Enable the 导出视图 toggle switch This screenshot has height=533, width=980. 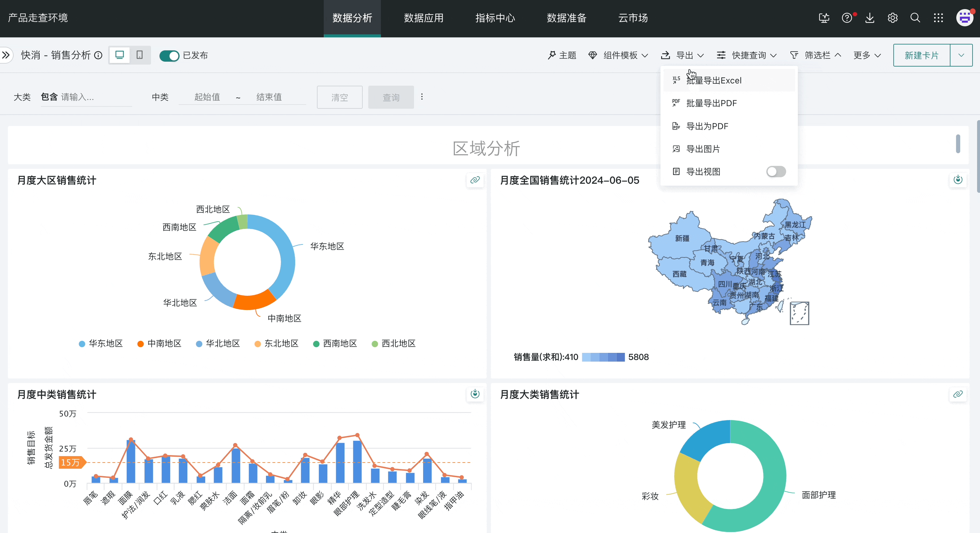click(x=776, y=171)
